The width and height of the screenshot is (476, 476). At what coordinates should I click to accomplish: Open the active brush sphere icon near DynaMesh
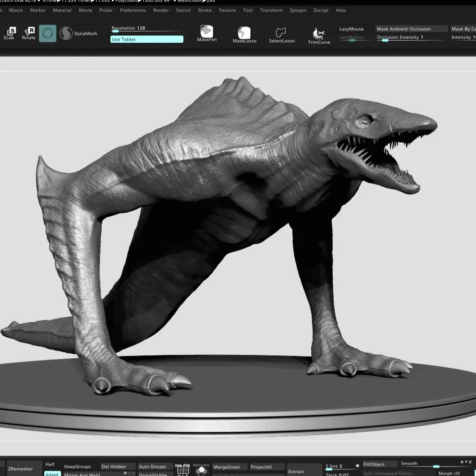[x=47, y=33]
